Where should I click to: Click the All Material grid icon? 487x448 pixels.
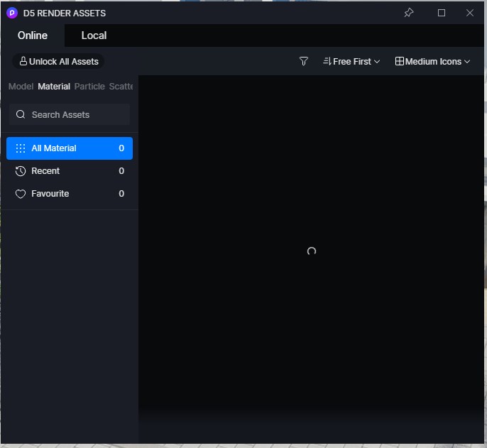pos(21,148)
